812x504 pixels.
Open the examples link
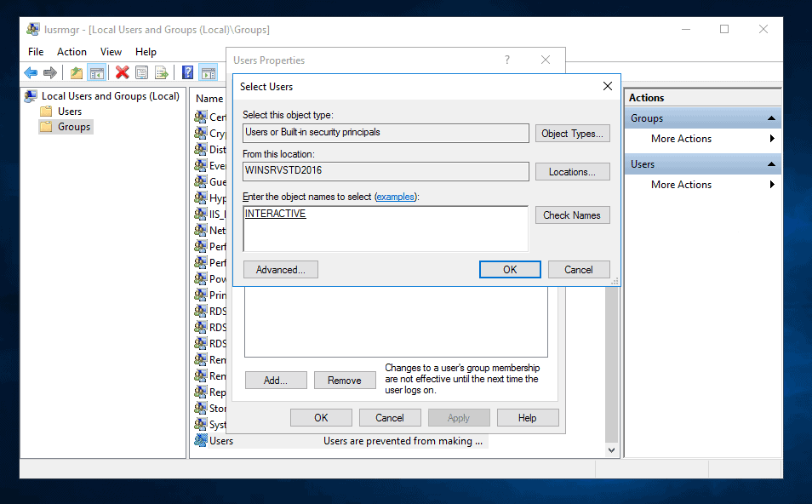[396, 197]
